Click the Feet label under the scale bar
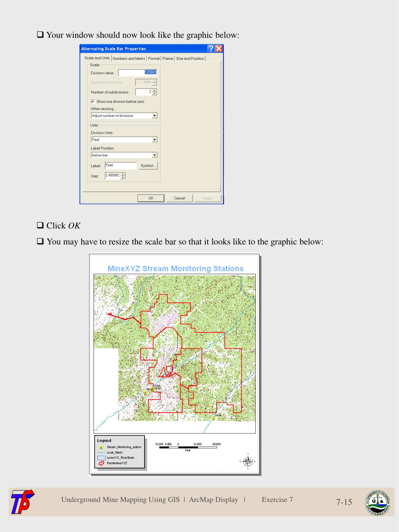Image resolution: width=399 pixels, height=532 pixels. pyautogui.click(x=188, y=451)
